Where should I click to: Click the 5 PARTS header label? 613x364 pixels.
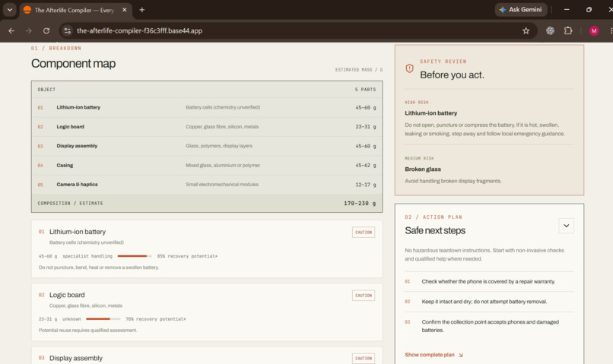pos(365,90)
